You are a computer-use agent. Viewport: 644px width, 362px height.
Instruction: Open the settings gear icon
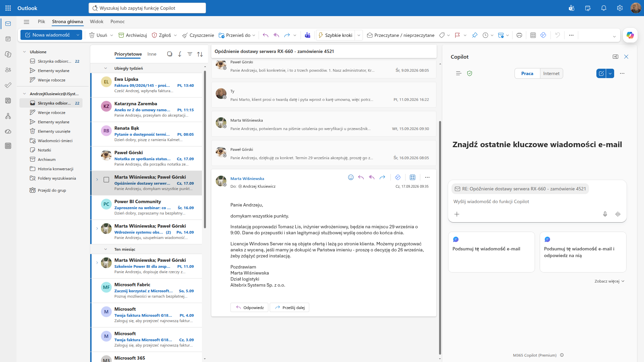pyautogui.click(x=620, y=8)
